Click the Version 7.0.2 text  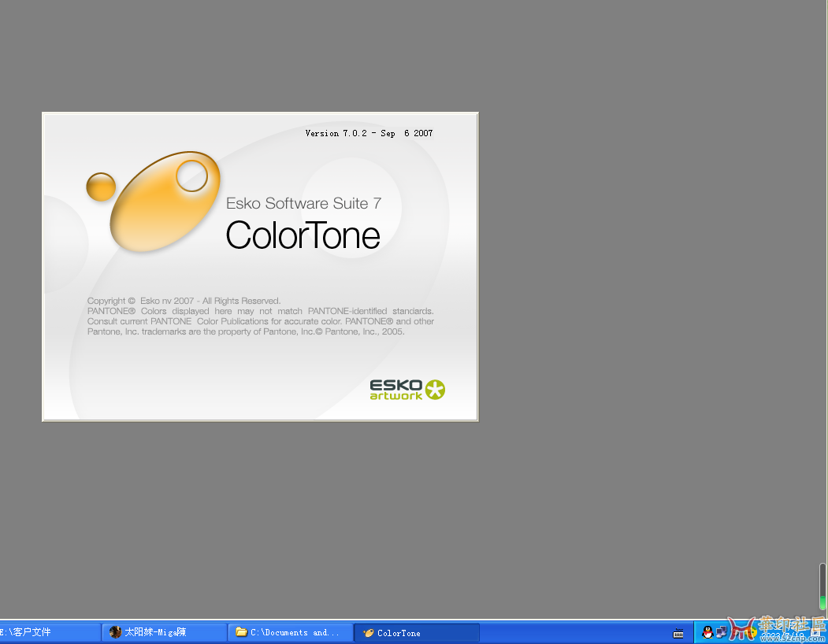click(x=369, y=133)
